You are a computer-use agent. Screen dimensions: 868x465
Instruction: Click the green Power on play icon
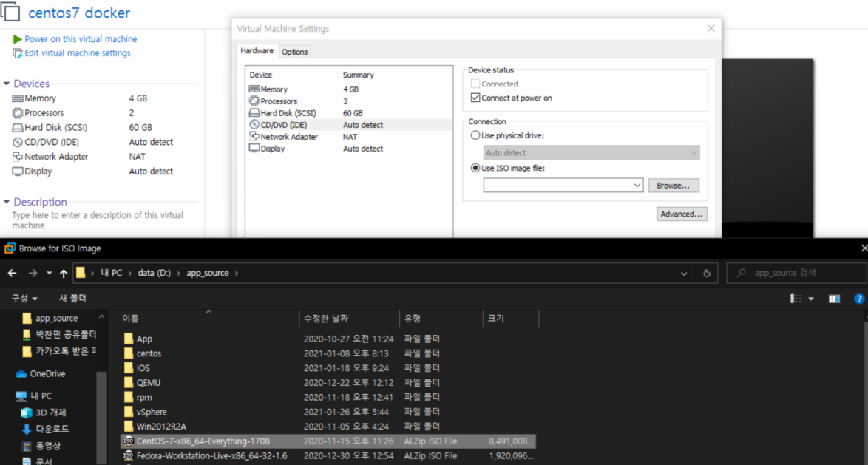18,39
